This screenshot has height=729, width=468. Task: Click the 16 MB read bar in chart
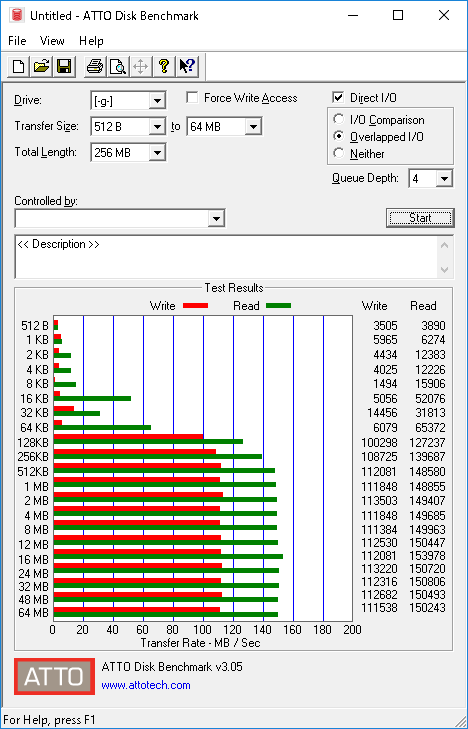168,557
